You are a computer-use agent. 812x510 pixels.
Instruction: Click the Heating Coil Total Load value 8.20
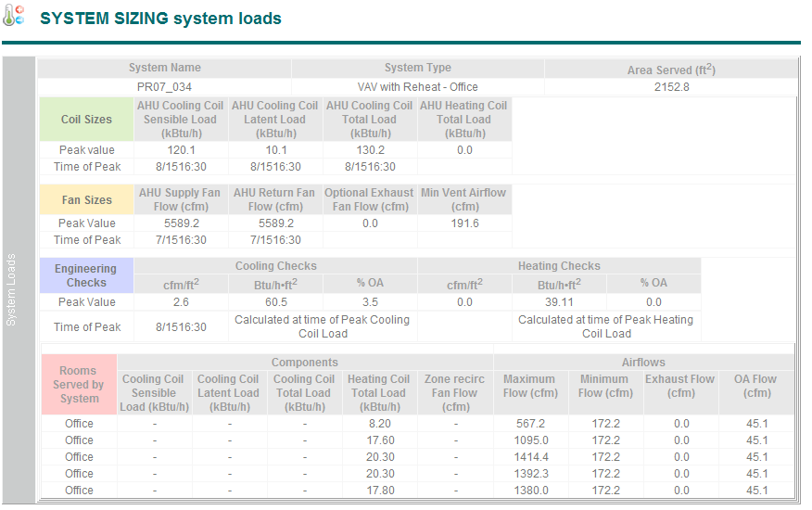point(379,424)
